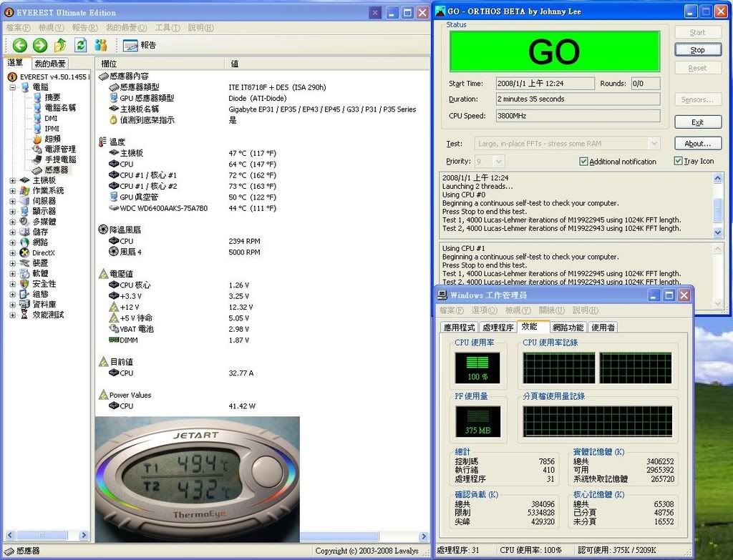Open the 選項 menu in Task Manager

pyautogui.click(x=485, y=310)
